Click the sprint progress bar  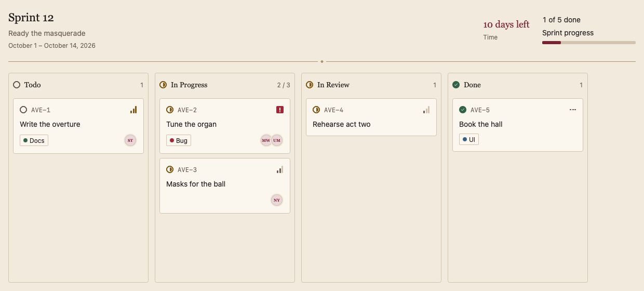click(x=589, y=43)
